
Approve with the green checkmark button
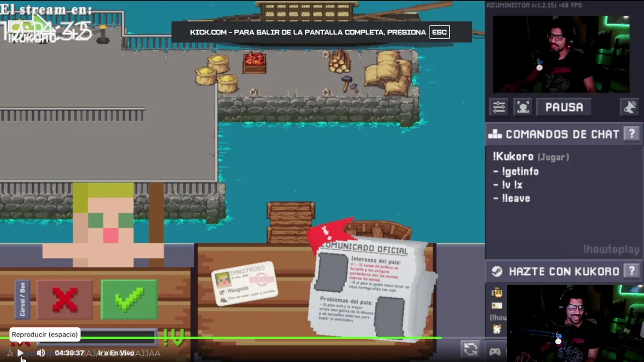[129, 300]
